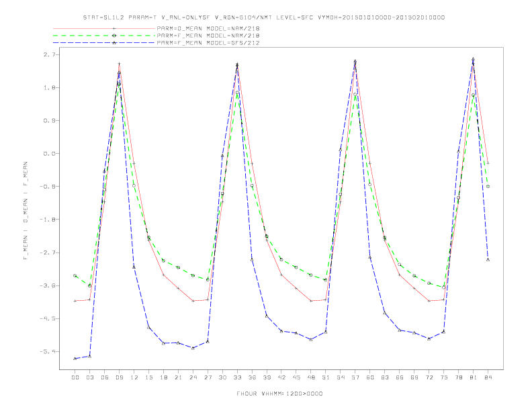
Task: Click y-axis tick label -0.9
Action: [x=47, y=187]
